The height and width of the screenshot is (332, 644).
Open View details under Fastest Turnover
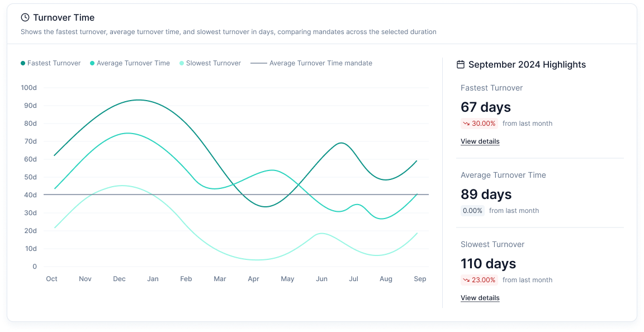480,141
